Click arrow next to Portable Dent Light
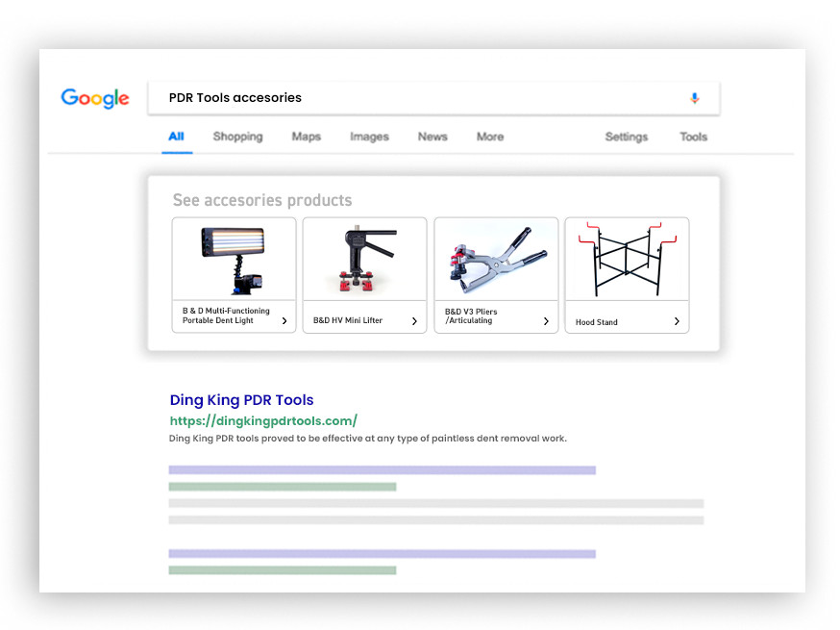Viewport: 840px width, 630px height. pos(284,321)
